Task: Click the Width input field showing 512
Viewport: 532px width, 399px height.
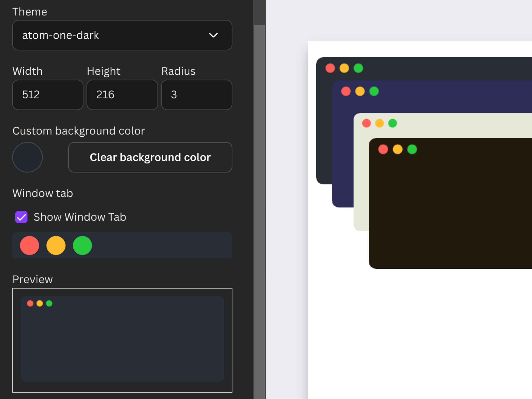Action: (48, 95)
